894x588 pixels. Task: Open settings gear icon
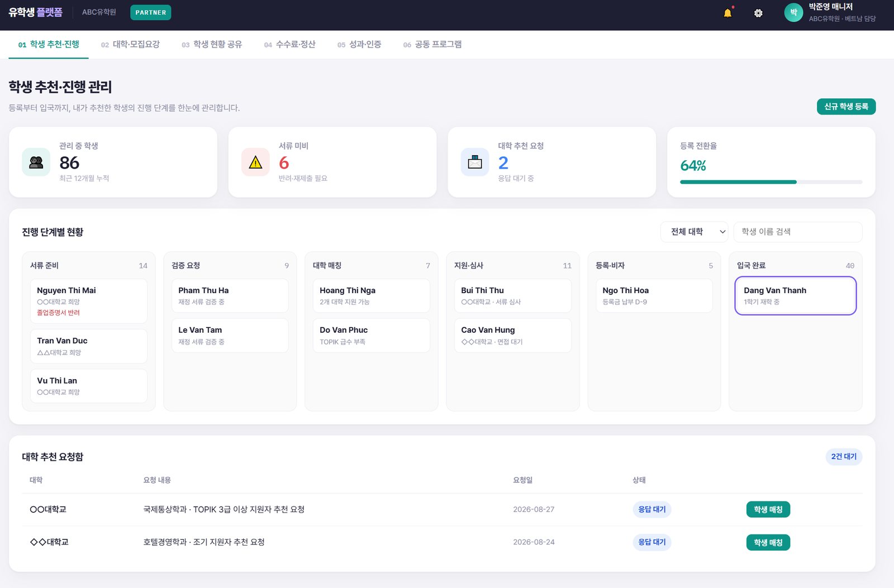click(758, 13)
